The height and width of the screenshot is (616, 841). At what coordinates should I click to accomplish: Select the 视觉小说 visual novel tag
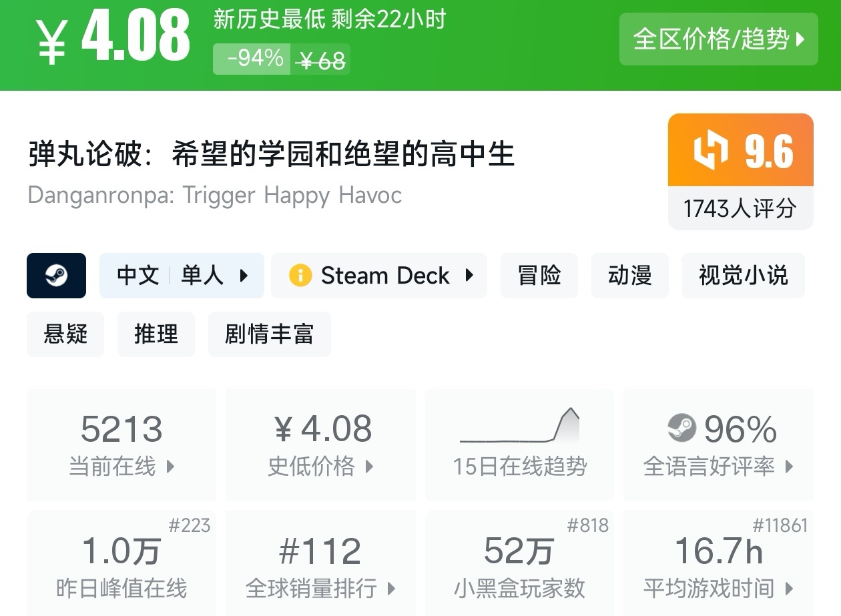[743, 276]
